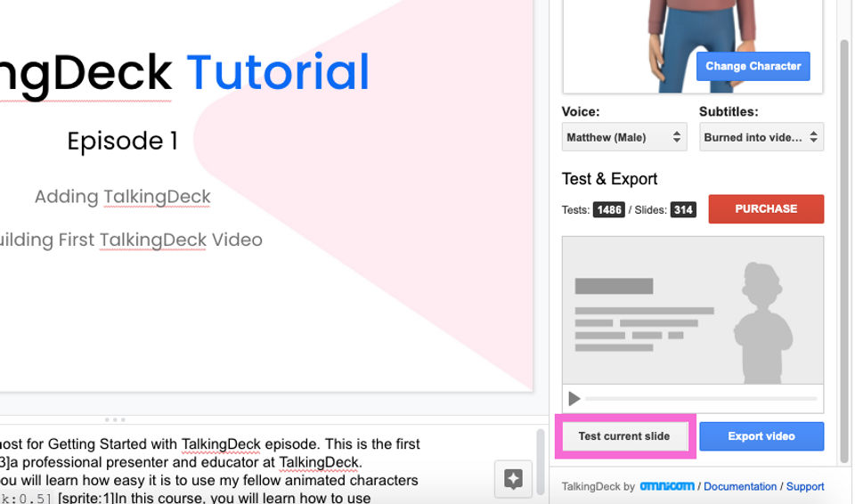Open the Subtitles dropdown showing Burned into video
Screen dimensions: 855x504
click(761, 137)
